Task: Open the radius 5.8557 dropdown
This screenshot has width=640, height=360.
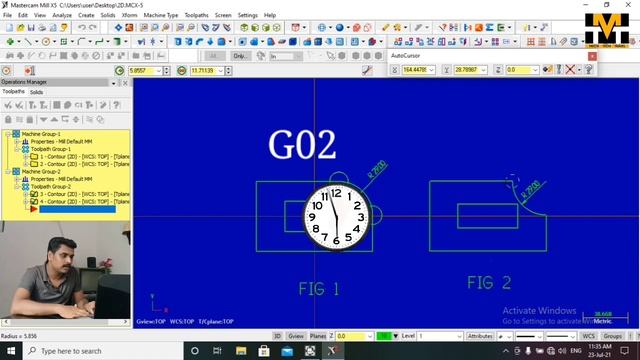Action: point(159,71)
